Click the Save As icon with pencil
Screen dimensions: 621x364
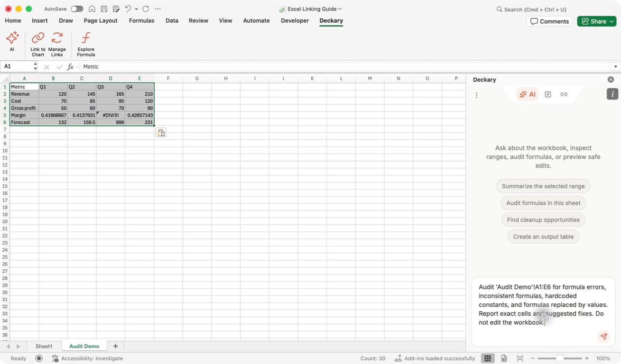tap(116, 9)
